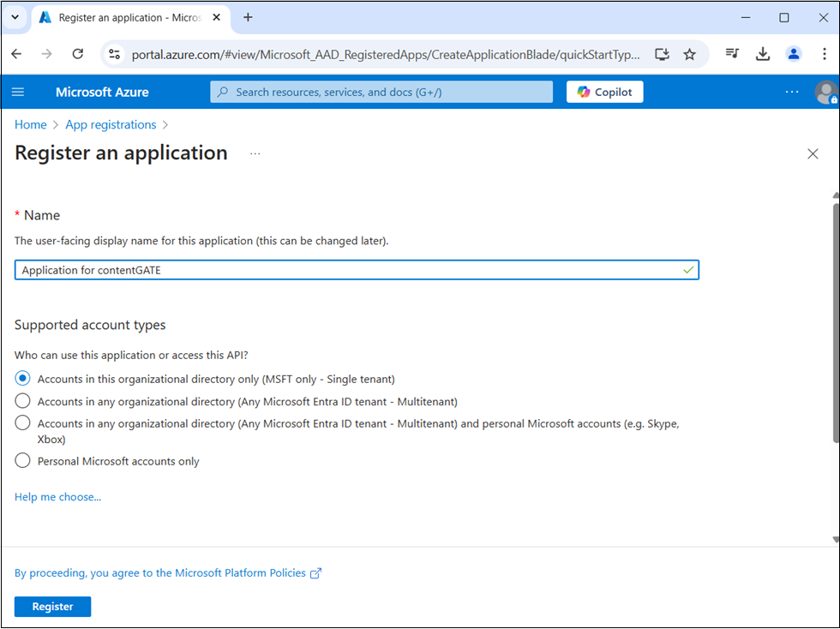
Task: Open the browser downloads icon
Action: click(763, 54)
